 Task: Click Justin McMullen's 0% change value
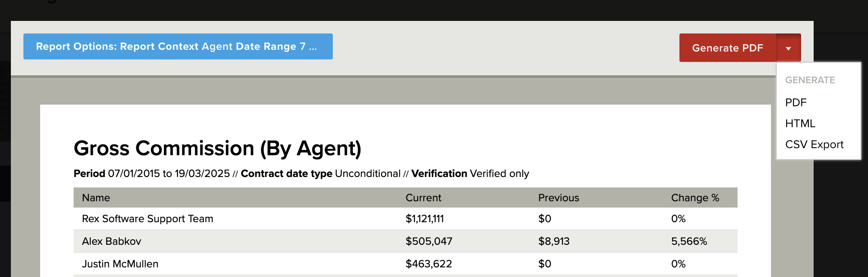pyautogui.click(x=678, y=264)
